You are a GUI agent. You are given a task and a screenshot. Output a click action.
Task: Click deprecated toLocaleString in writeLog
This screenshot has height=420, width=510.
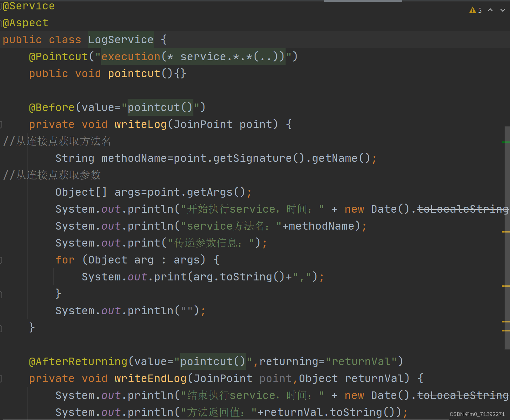[x=463, y=209]
